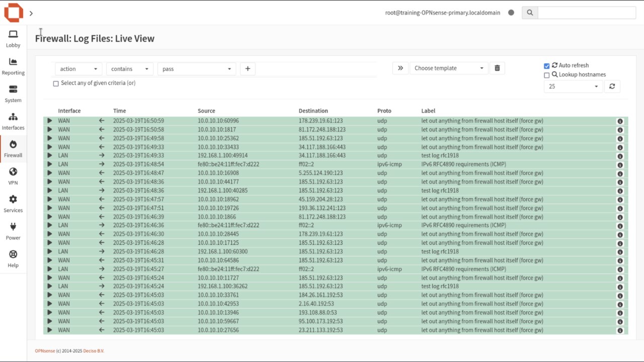Expand the sidebar with the chevron arrow
The height and width of the screenshot is (362, 644).
click(x=31, y=14)
